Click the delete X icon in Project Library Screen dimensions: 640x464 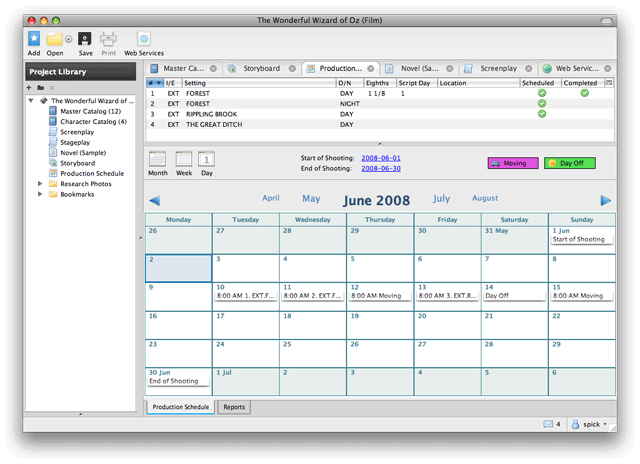point(52,88)
